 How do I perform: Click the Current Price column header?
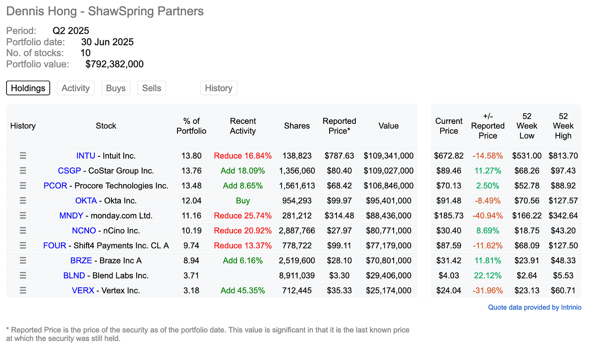[x=449, y=126]
